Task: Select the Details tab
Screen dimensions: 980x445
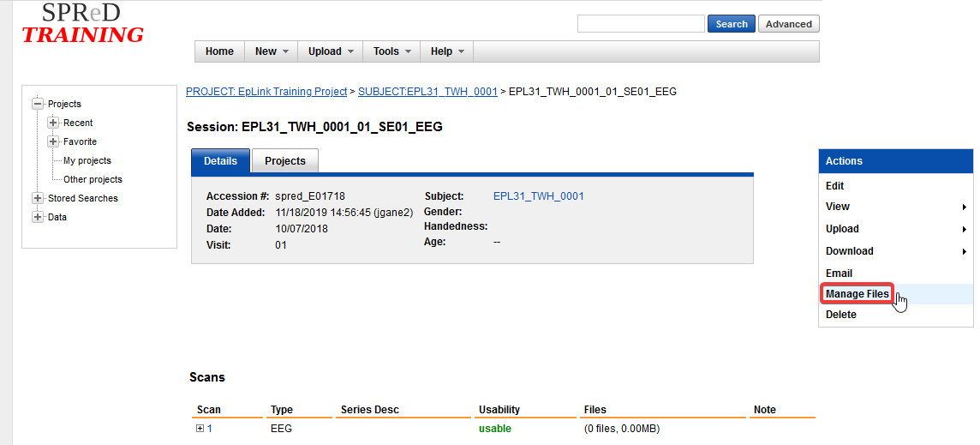Action: pyautogui.click(x=220, y=161)
